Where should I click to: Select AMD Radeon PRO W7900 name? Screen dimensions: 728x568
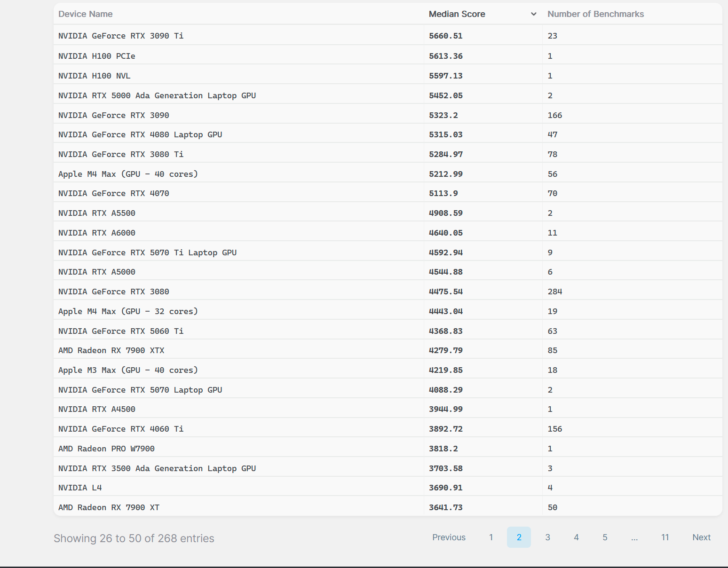[106, 449]
